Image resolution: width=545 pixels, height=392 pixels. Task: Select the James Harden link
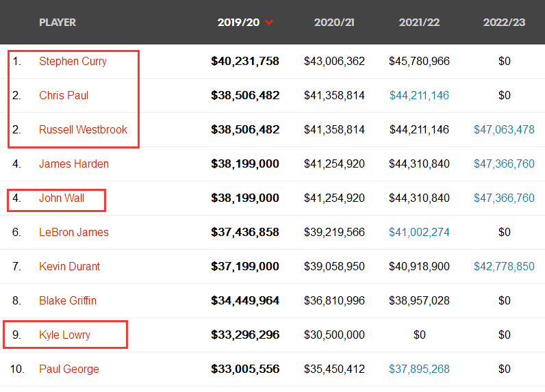74,164
